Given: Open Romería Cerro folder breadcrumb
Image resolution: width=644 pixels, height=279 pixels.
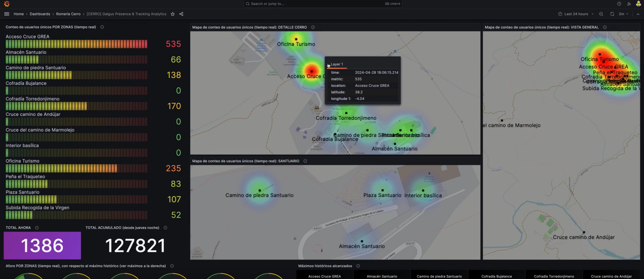Looking at the screenshot, I should pos(68,14).
